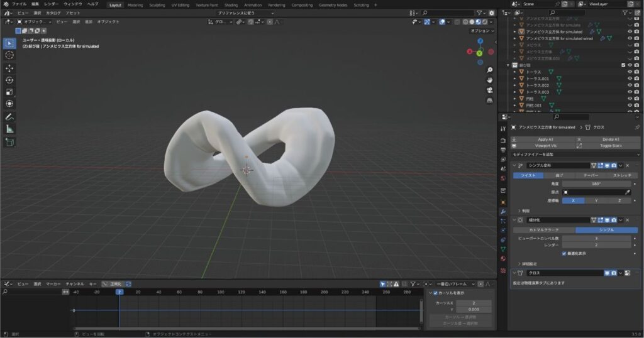This screenshot has height=338, width=644.
Task: Collapse the 結び目 collection in outliner
Action: [508, 65]
